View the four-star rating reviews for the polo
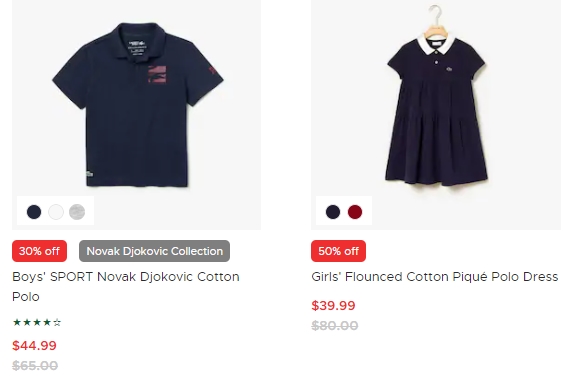The height and width of the screenshot is (376, 566). [x=37, y=322]
